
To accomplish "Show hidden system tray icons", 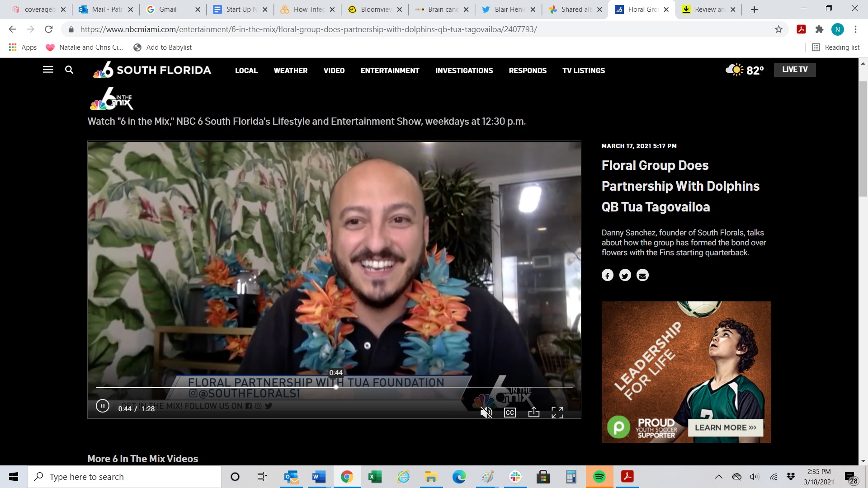I will [x=718, y=477].
